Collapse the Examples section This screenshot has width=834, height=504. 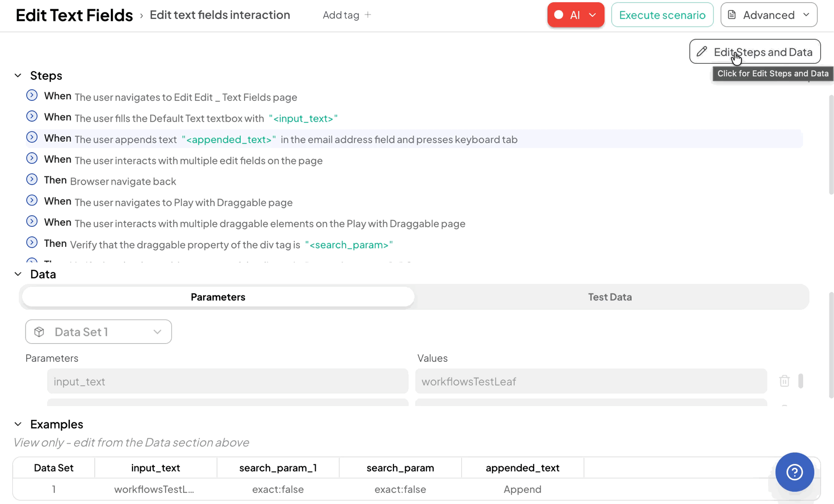[x=18, y=424]
